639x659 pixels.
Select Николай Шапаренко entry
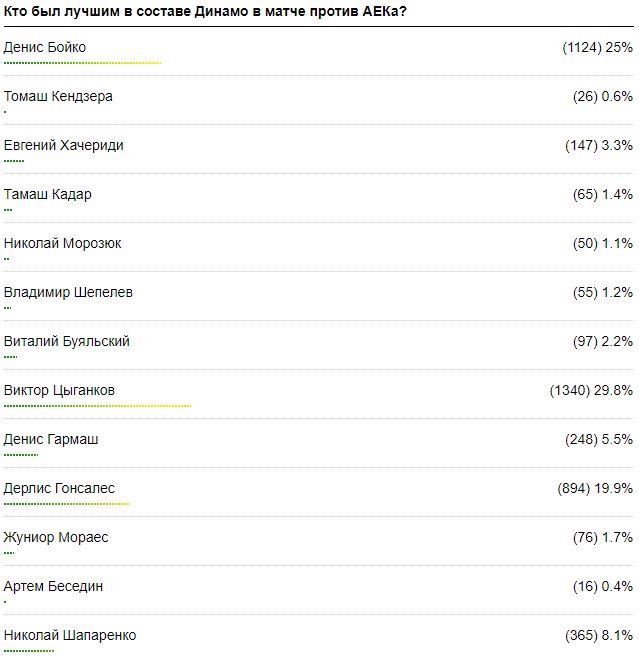click(70, 635)
